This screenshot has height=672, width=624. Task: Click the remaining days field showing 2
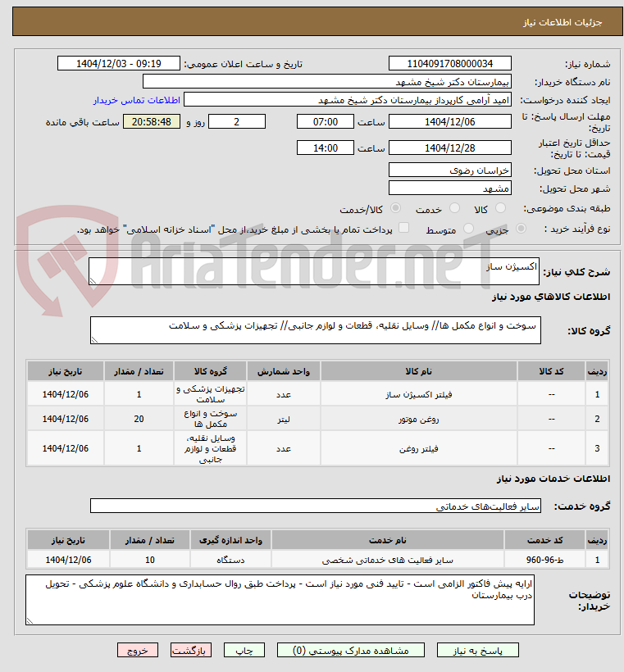click(x=237, y=122)
